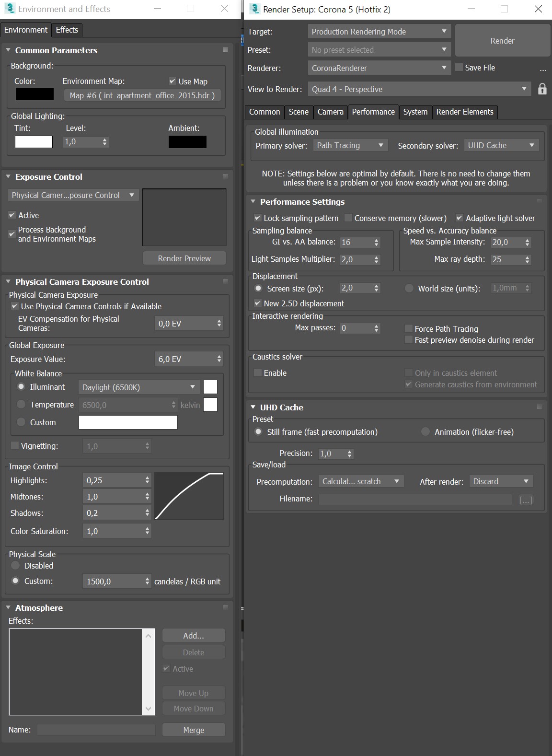Select the Disabled physical scale radio
Viewport: 552px width, 756px height.
click(x=15, y=565)
